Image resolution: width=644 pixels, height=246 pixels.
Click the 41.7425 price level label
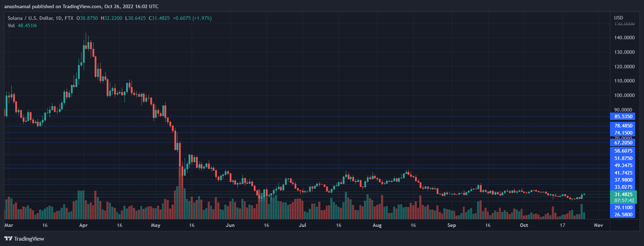click(623, 173)
